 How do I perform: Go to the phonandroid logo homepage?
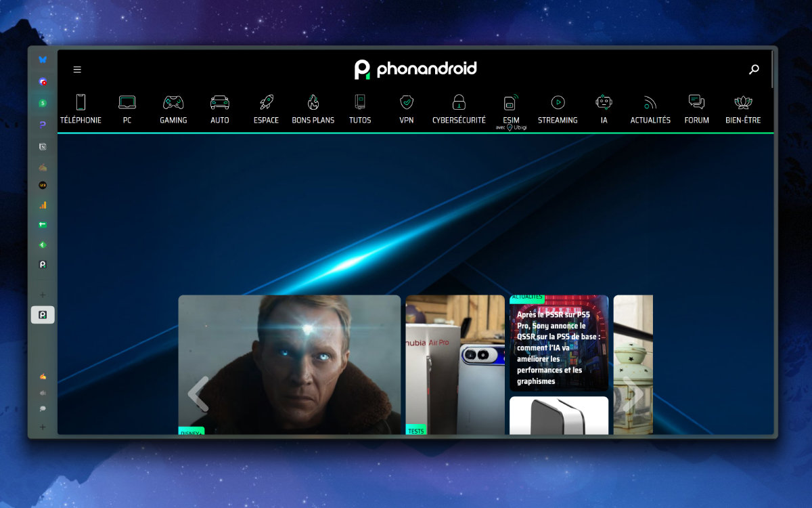(415, 69)
